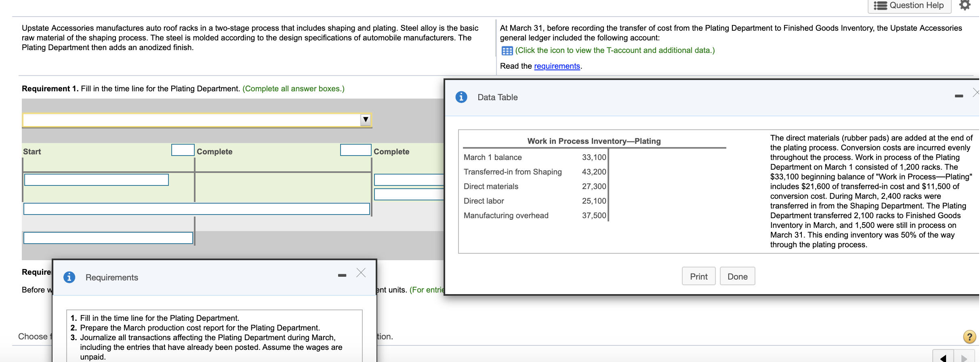Open the yellow help question mark
The height and width of the screenshot is (362, 980).
coord(969,337)
